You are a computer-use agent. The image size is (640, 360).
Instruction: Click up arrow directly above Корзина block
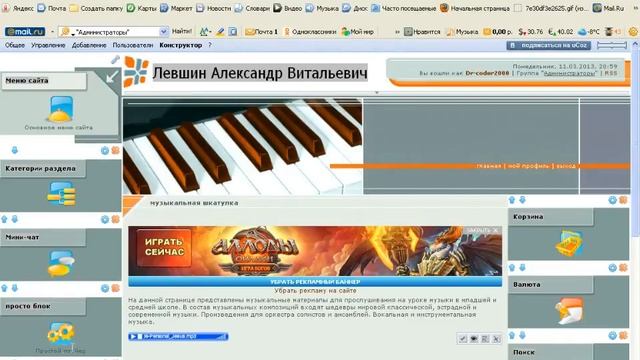[x=512, y=200]
